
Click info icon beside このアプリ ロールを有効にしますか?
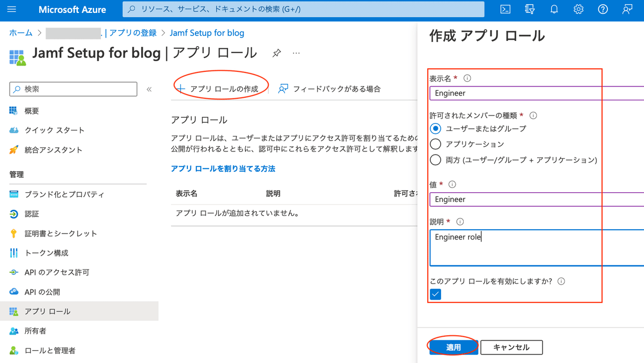click(561, 281)
